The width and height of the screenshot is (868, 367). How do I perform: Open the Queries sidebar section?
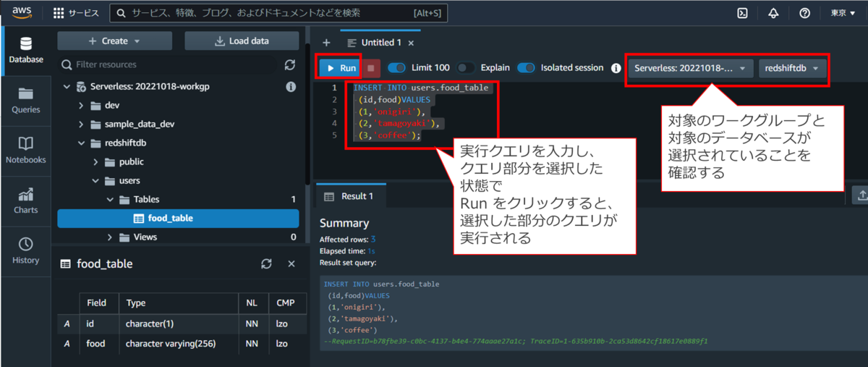point(26,100)
